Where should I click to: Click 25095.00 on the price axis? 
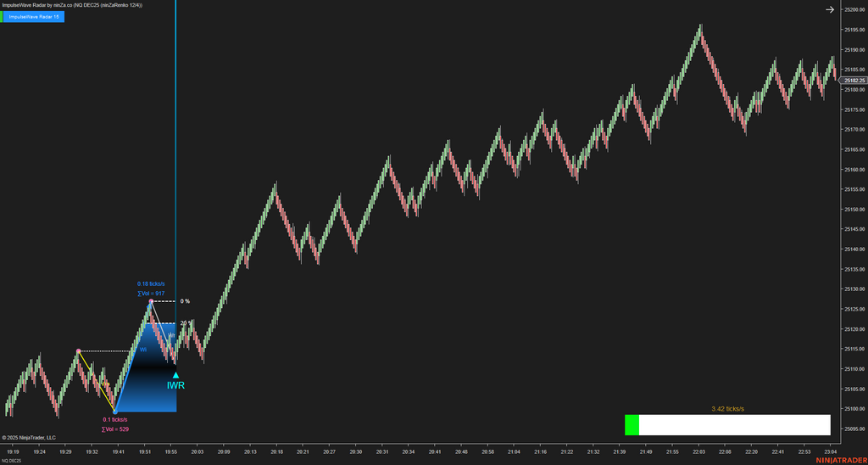click(x=854, y=429)
